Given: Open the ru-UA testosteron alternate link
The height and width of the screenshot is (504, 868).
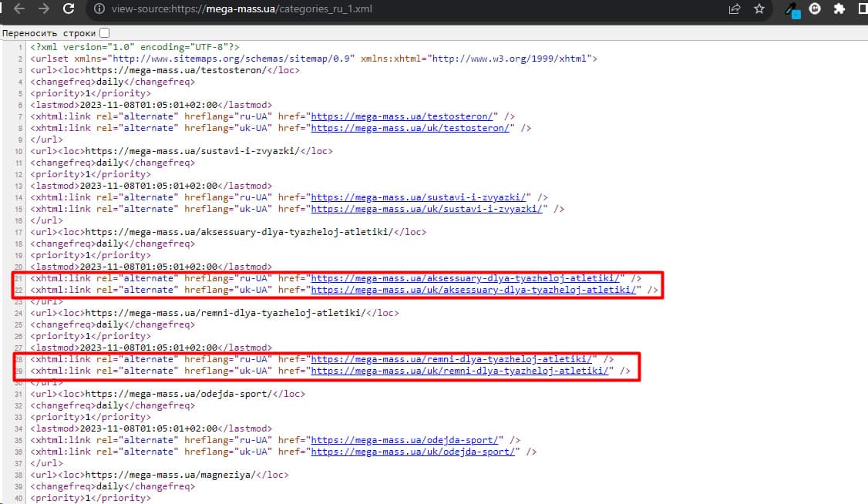Looking at the screenshot, I should click(x=402, y=116).
